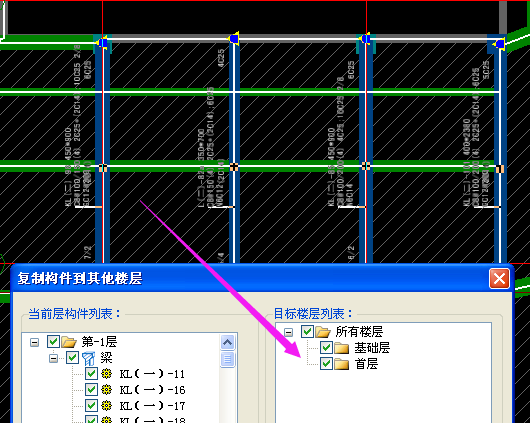Uncheck the 首层 floor checkbox

pos(326,364)
